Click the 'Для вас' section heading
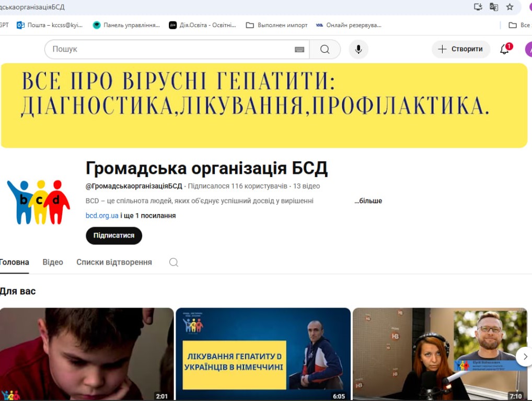532x401 pixels. point(18,291)
